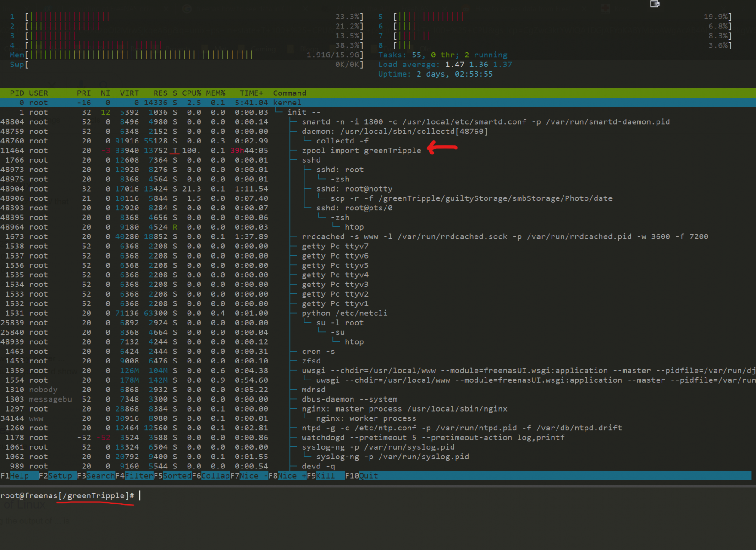756x550 pixels.
Task: Click the window icon at top right
Action: pyautogui.click(x=655, y=4)
